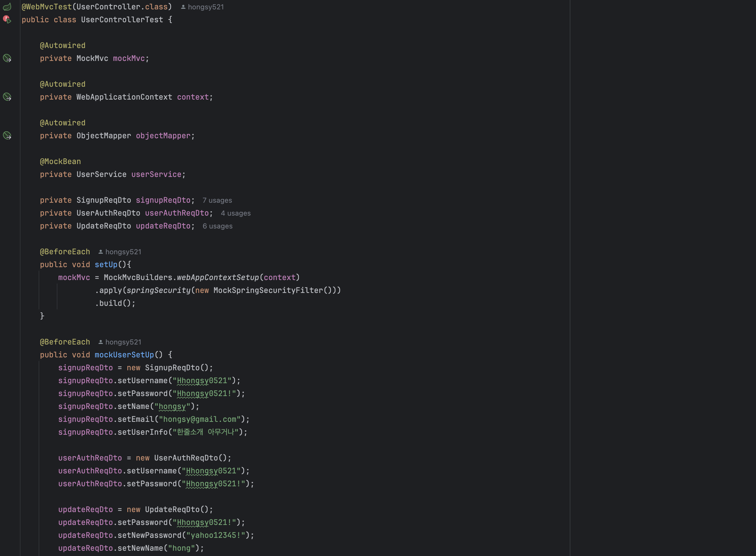The width and height of the screenshot is (756, 556).
Task: Click the UserControllerTest class name
Action: [x=122, y=20]
